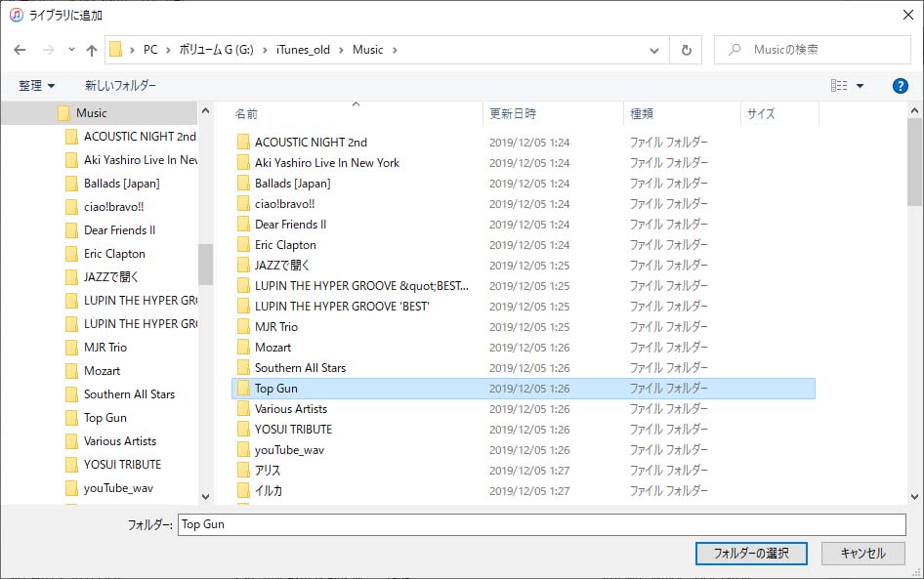This screenshot has height=579, width=924.
Task: Click the Musicの検索 search box
Action: click(820, 50)
